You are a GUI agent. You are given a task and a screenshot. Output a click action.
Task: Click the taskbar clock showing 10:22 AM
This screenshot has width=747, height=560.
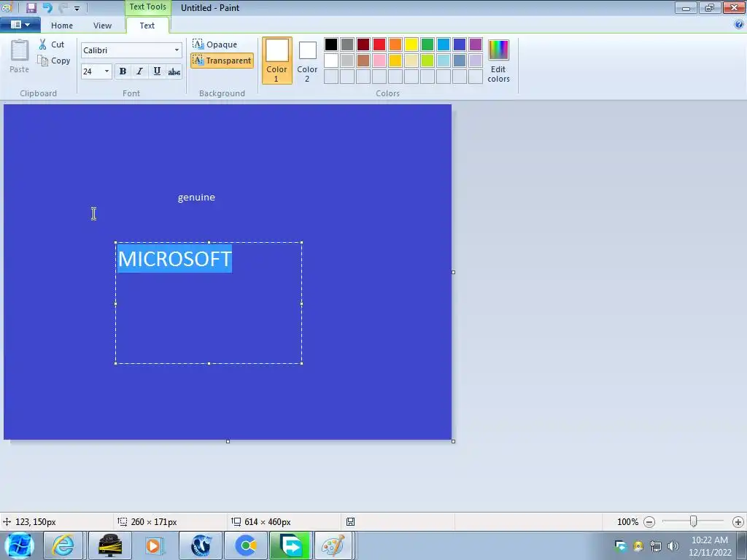tap(710, 546)
